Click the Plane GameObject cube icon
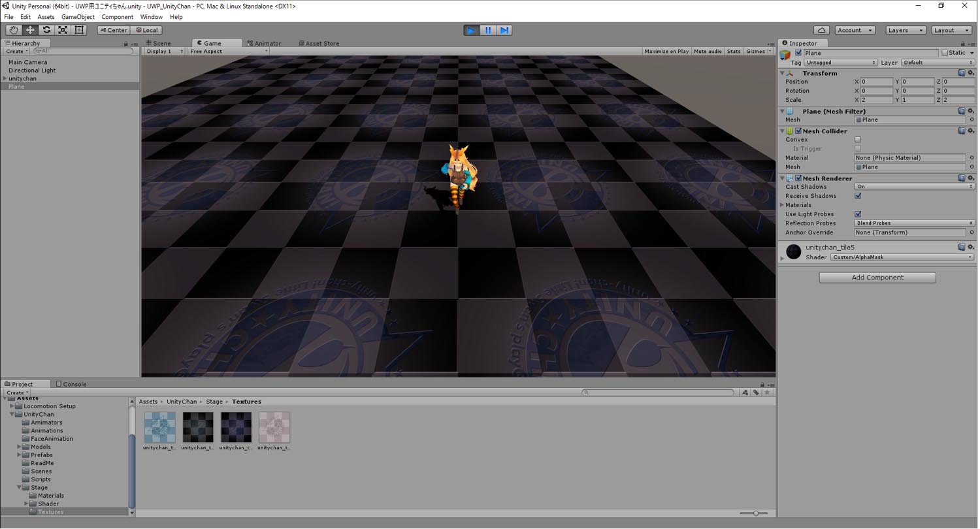 [786, 55]
